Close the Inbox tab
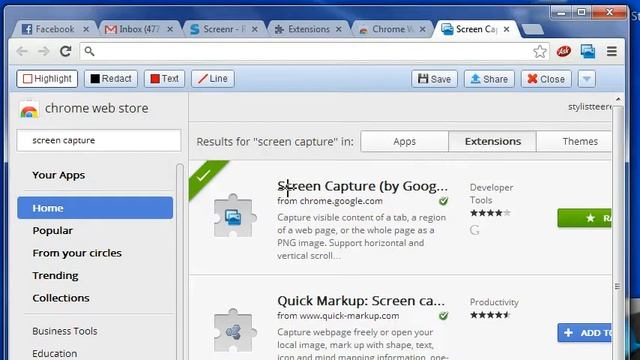Viewport: 640px width, 360px height. coord(170,29)
